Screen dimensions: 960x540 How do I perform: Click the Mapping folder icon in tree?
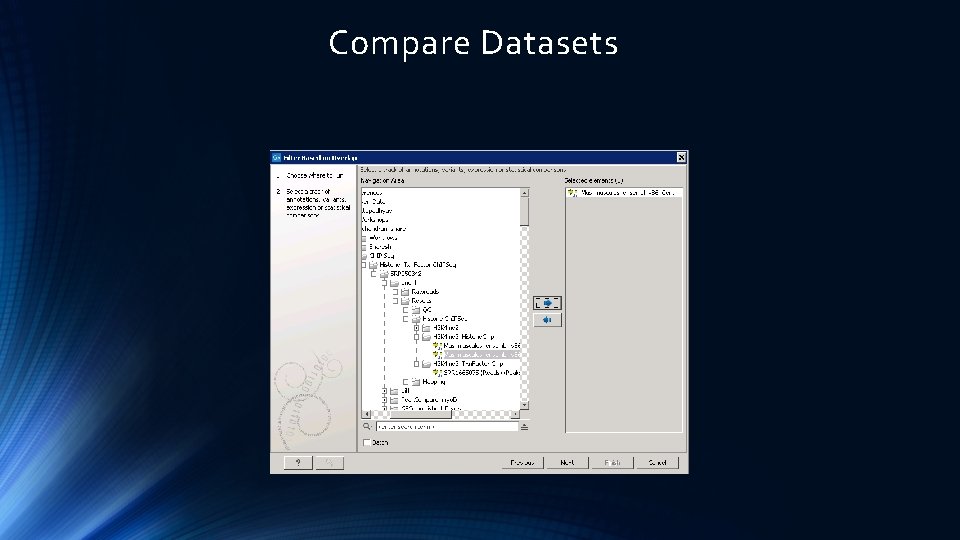point(416,382)
